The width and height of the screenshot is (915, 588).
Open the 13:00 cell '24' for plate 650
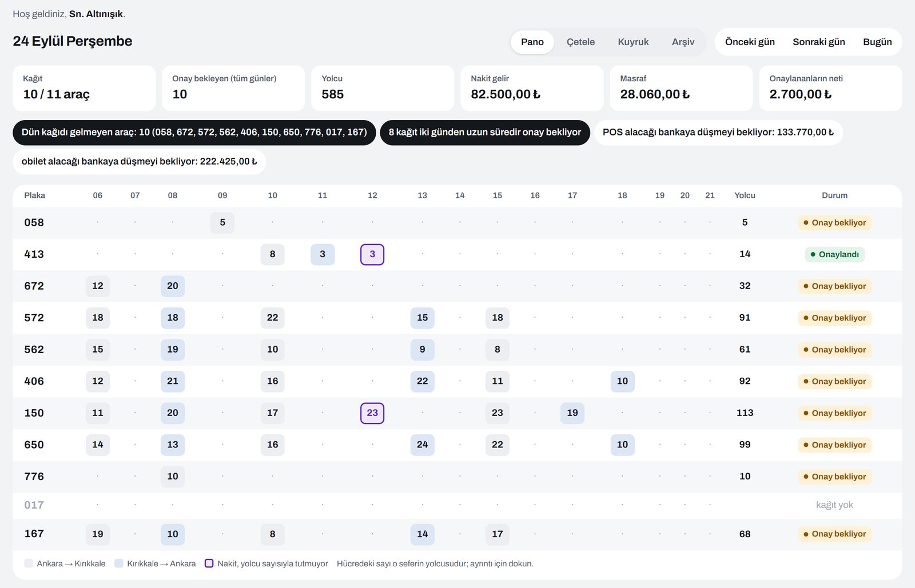[422, 445]
